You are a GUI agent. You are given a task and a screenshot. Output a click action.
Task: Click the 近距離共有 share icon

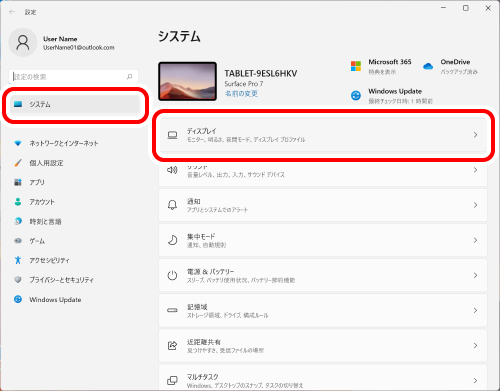[x=172, y=345]
